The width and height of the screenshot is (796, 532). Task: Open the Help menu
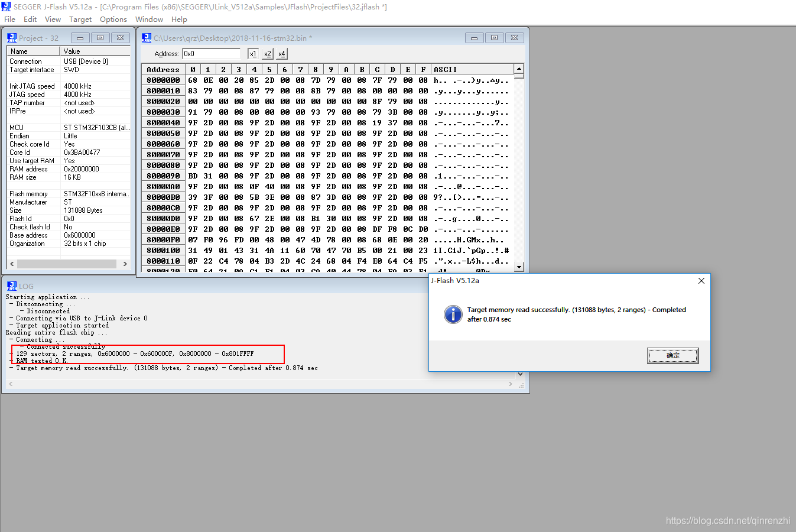pos(179,19)
